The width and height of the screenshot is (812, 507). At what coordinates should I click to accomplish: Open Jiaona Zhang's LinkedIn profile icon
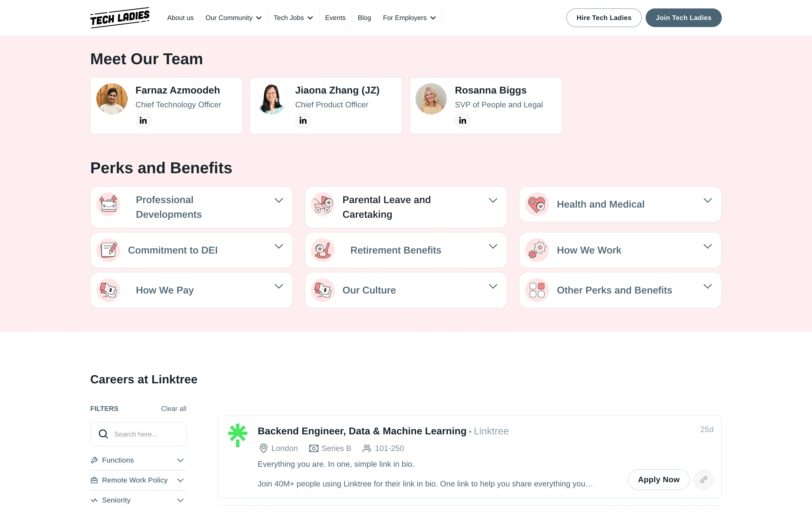click(x=303, y=121)
